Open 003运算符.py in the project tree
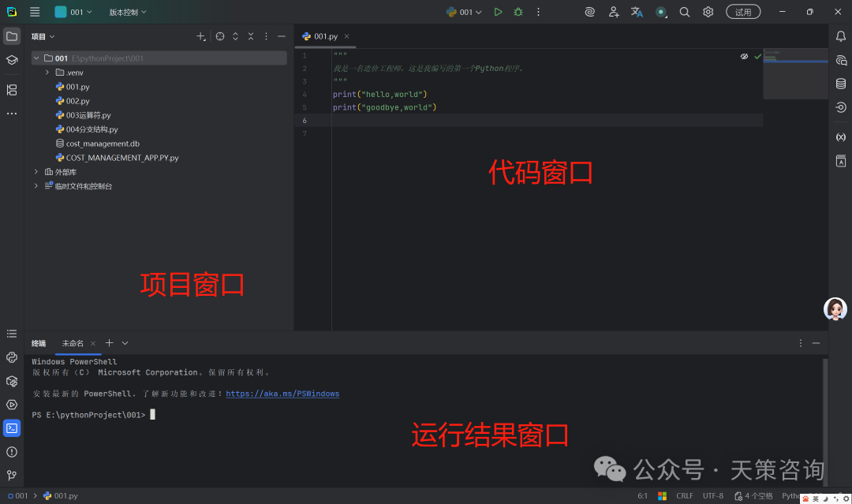This screenshot has width=852, height=504. (83, 115)
